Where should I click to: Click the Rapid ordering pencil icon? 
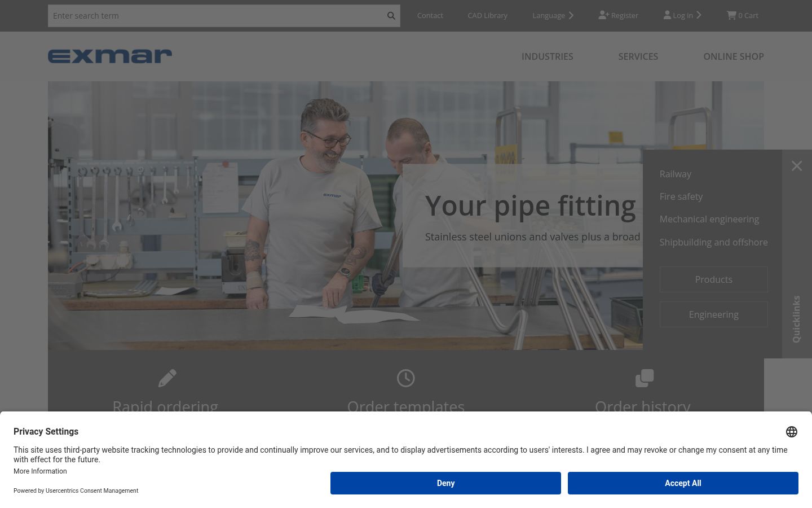(x=167, y=378)
